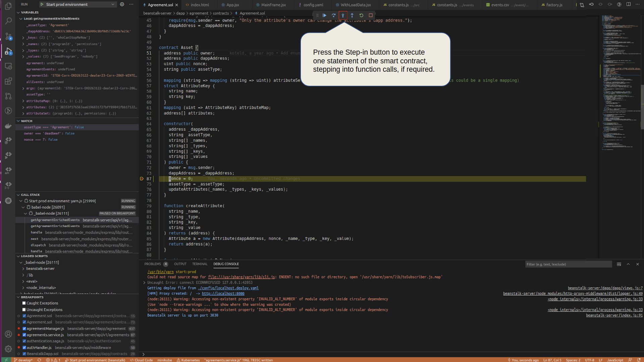This screenshot has width=644, height=362.
Task: Click the Step Over debug button
Action: pyautogui.click(x=333, y=15)
